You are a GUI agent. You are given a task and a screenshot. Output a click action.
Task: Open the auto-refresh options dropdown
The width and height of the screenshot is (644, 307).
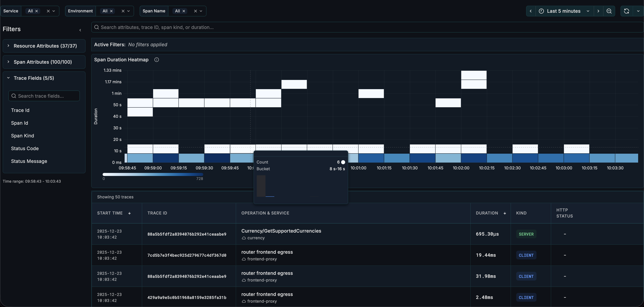638,11
